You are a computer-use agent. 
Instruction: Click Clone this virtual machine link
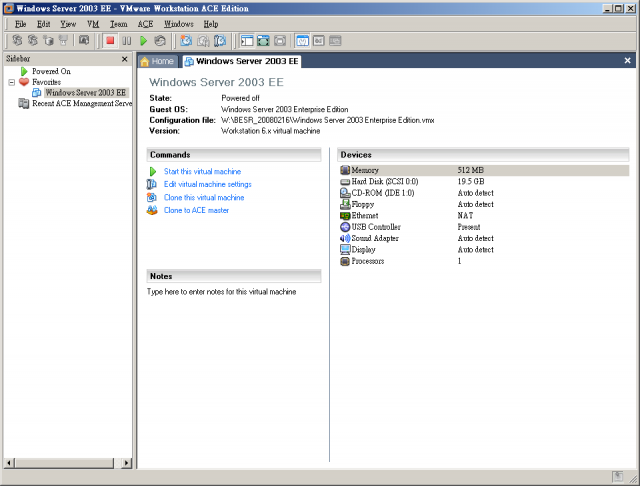click(x=204, y=198)
